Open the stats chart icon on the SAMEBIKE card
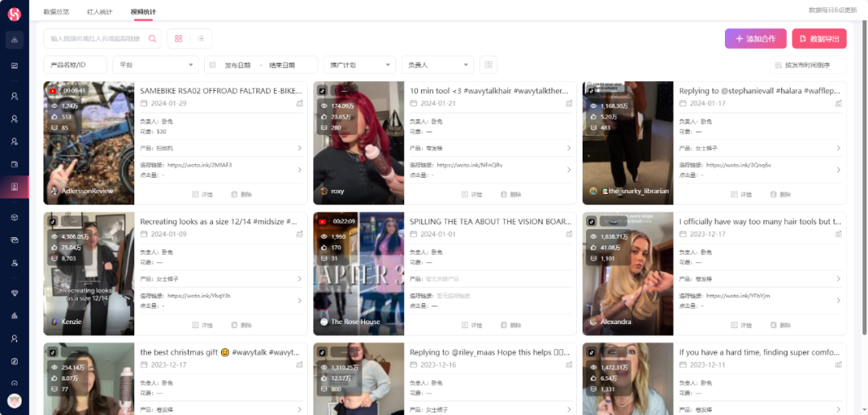This screenshot has width=868, height=415. pos(300,104)
